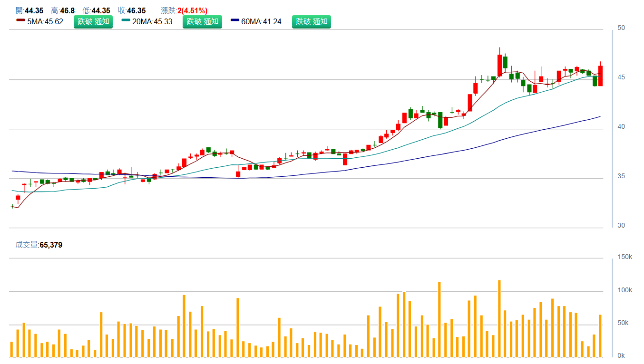
Task: Select the 5MA:45.62 legend label
Action: (45, 21)
